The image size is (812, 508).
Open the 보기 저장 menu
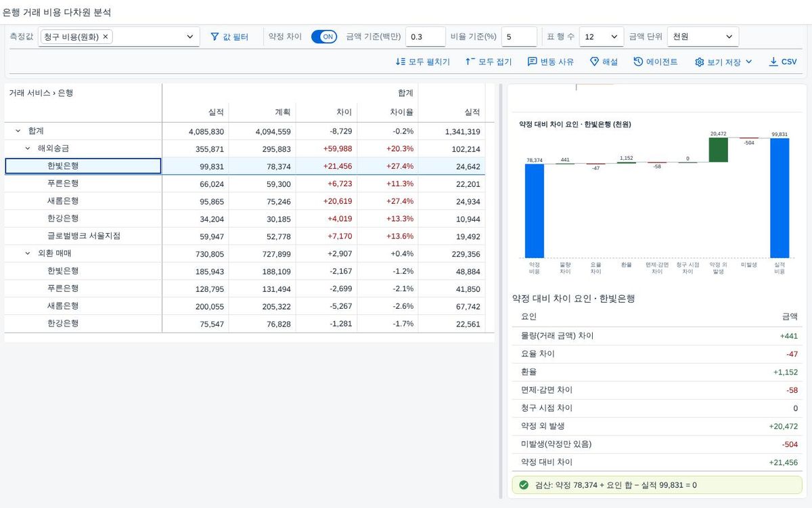[x=723, y=62]
